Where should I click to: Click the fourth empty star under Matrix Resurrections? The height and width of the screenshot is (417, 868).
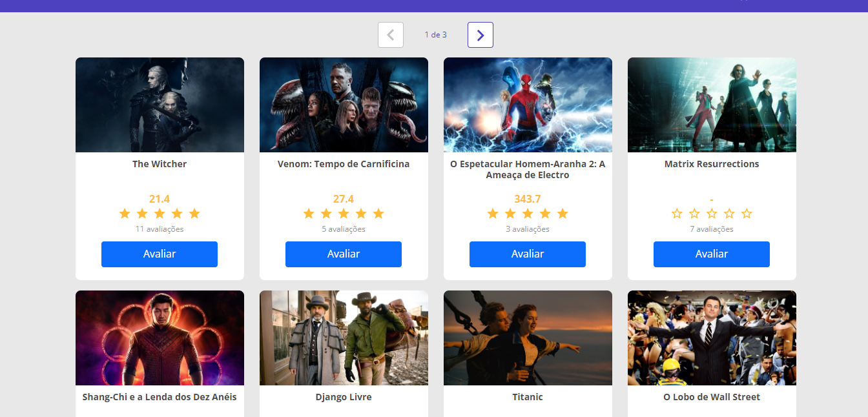729,214
